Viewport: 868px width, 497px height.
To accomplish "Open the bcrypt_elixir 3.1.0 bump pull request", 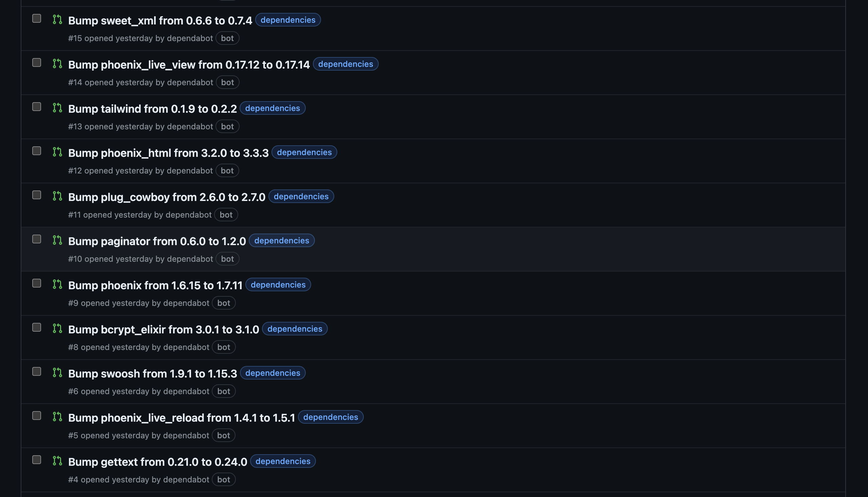I will tap(164, 329).
